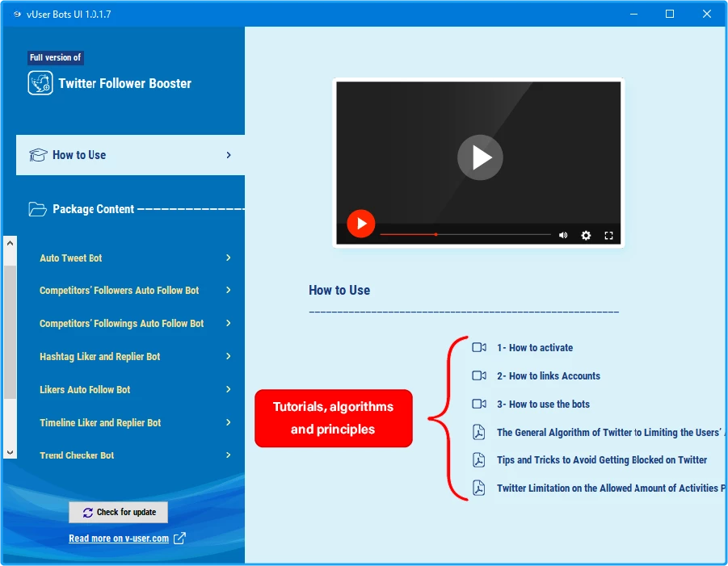Click the sidebar scrollbar thumb

tap(10, 332)
